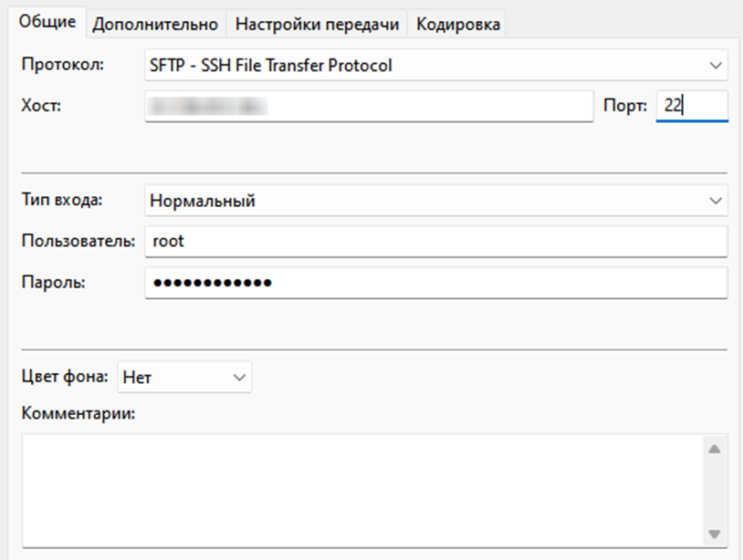
Task: Go to the Настройки передачи tab
Action: pyautogui.click(x=317, y=25)
